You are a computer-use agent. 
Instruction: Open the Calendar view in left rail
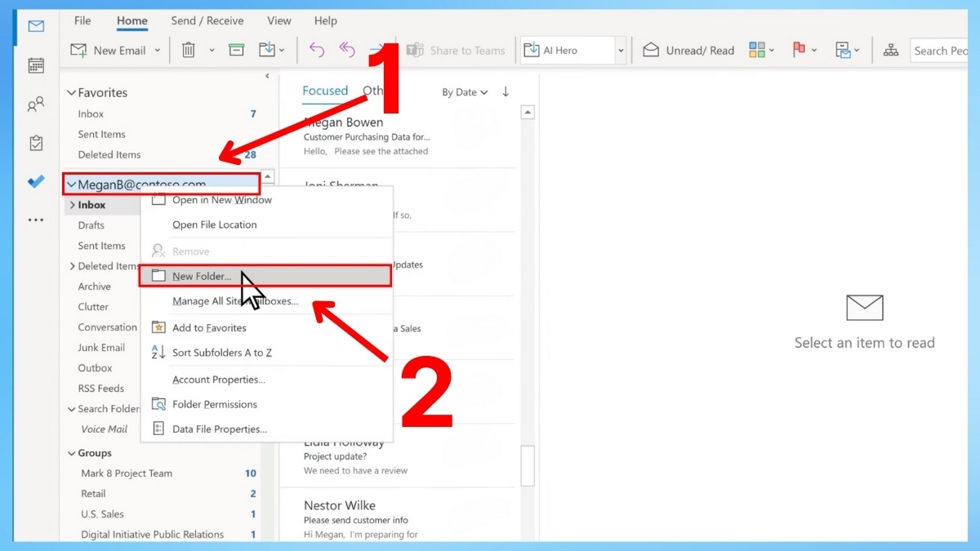tap(36, 65)
